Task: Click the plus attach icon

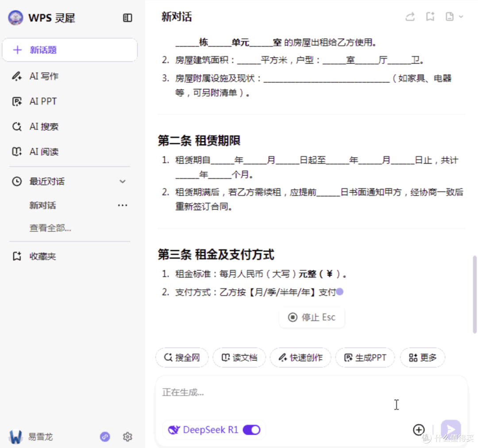Action: click(419, 430)
